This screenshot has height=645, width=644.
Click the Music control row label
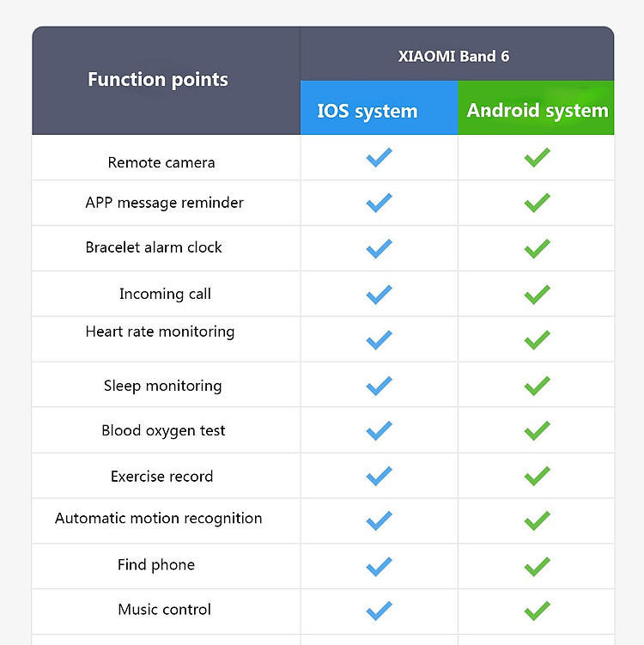click(x=164, y=609)
